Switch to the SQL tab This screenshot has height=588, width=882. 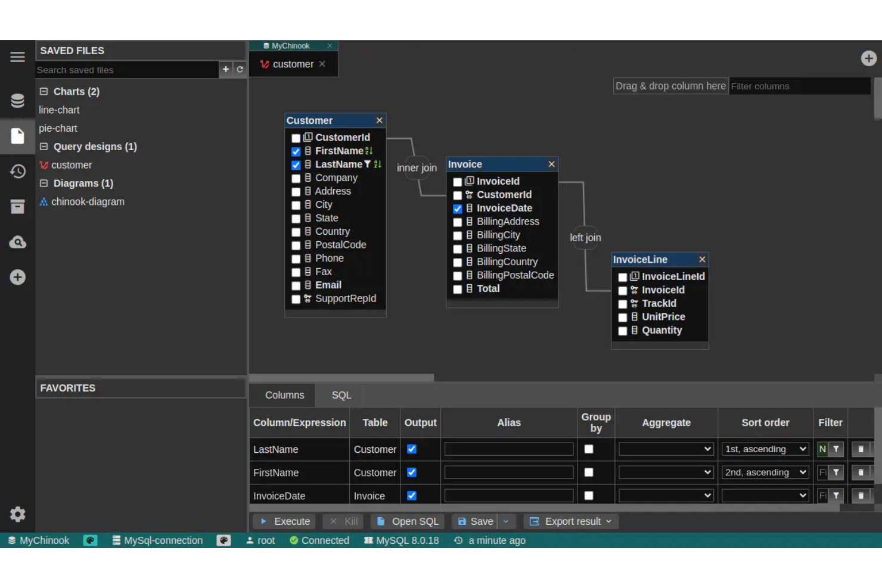click(x=341, y=395)
